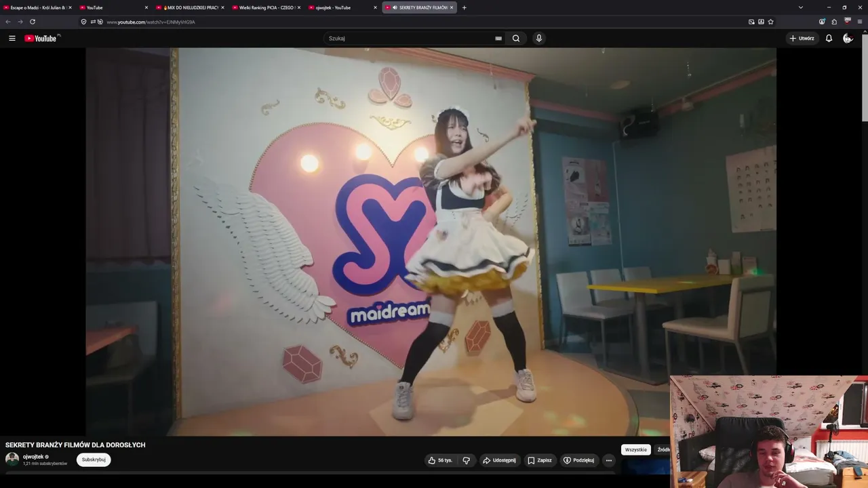Save the video with 'Zapisz'

[540, 460]
